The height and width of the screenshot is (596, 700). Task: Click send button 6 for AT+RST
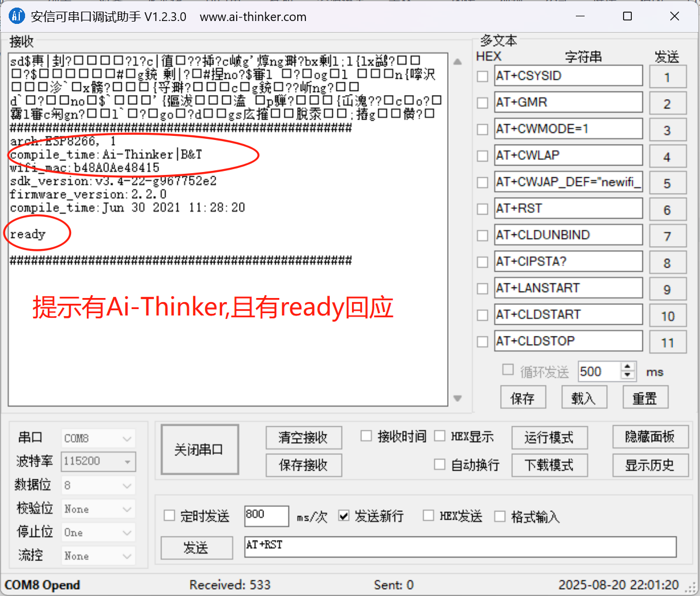pos(667,210)
